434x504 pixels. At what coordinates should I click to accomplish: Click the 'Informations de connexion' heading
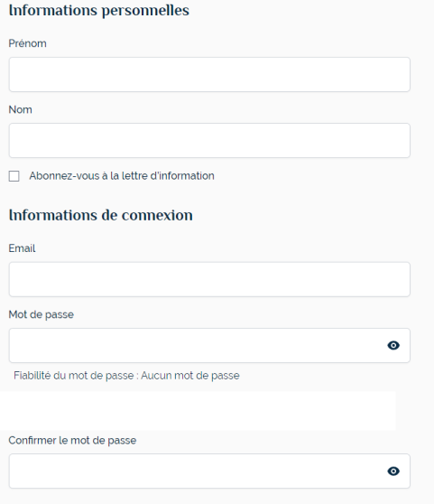[100, 215]
